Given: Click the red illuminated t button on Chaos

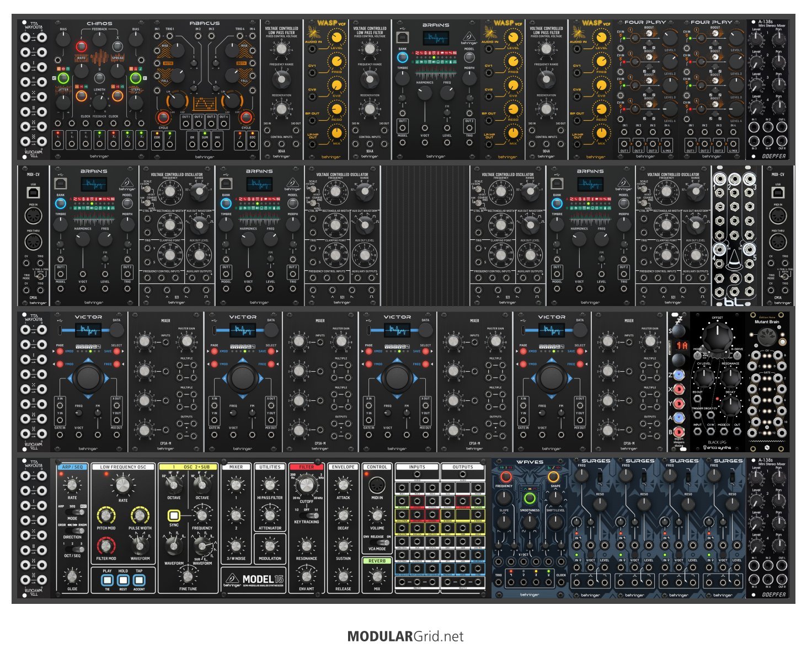Looking at the screenshot, I should [x=81, y=46].
